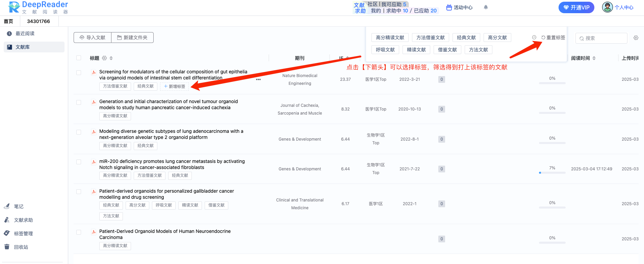Check the miR-200 deficiency paper

pos(79,162)
